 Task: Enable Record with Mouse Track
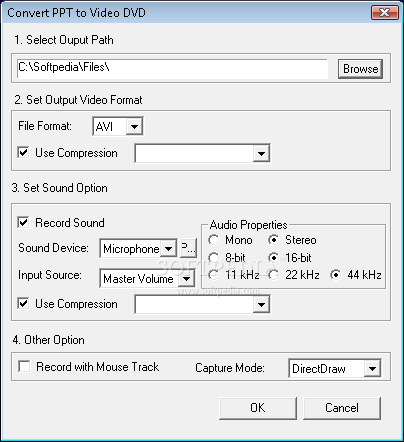point(24,366)
